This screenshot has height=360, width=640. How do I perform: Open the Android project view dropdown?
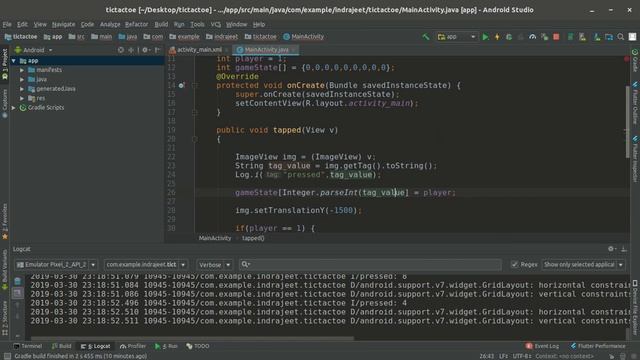(33, 50)
